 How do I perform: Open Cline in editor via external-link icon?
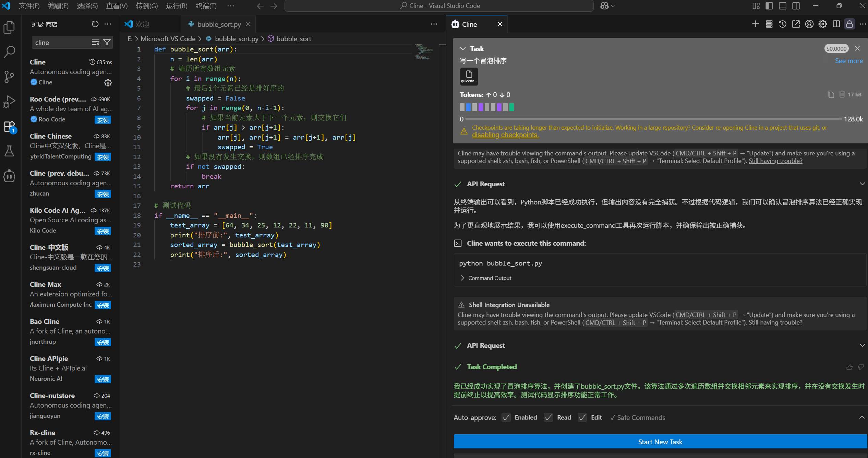pyautogui.click(x=796, y=24)
